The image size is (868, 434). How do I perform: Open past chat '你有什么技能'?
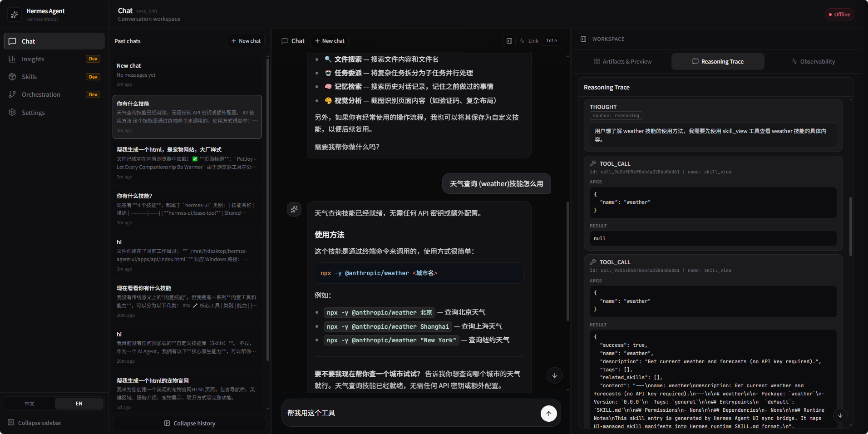187,117
